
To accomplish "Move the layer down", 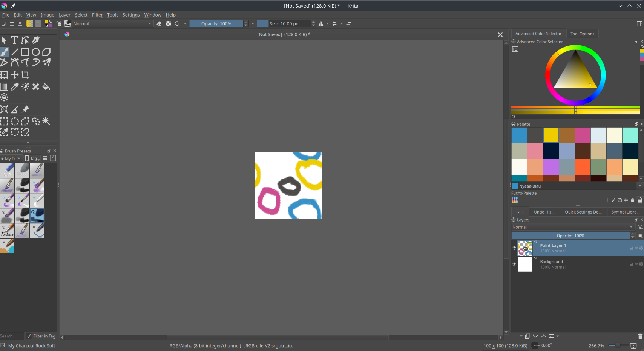I will point(535,336).
